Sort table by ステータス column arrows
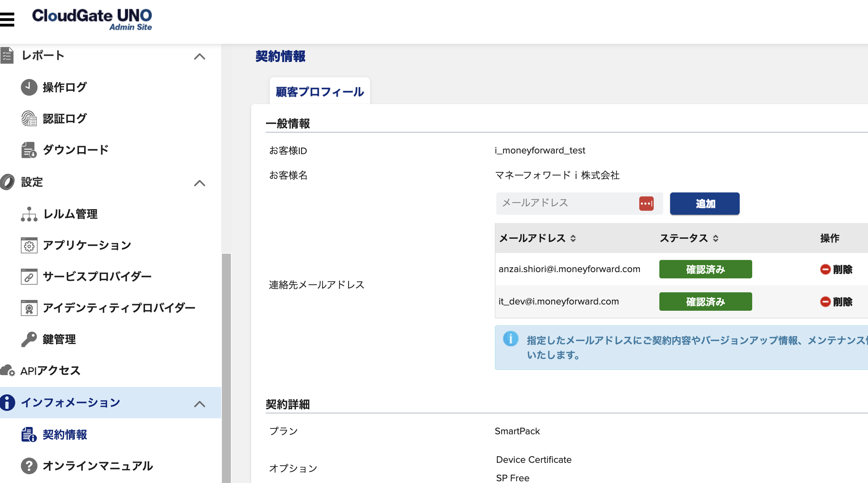 coord(716,238)
